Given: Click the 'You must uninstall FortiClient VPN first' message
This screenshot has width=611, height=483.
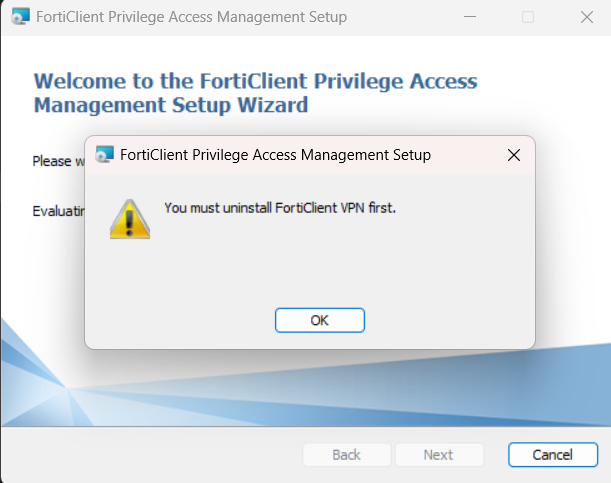Looking at the screenshot, I should coord(280,208).
